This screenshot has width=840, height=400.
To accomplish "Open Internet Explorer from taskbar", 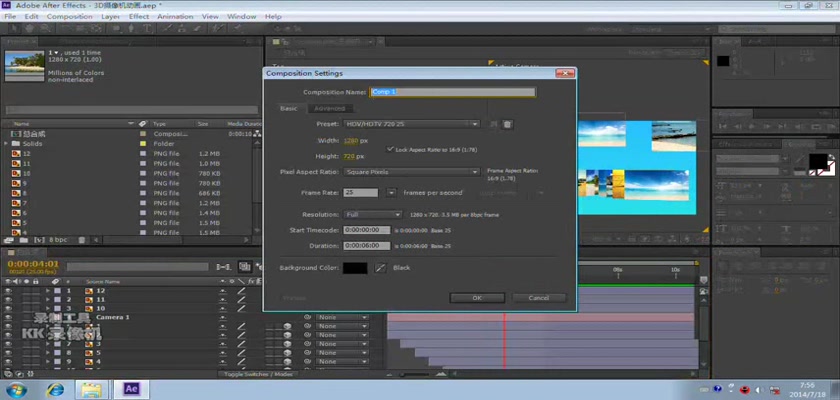I will coord(55,389).
